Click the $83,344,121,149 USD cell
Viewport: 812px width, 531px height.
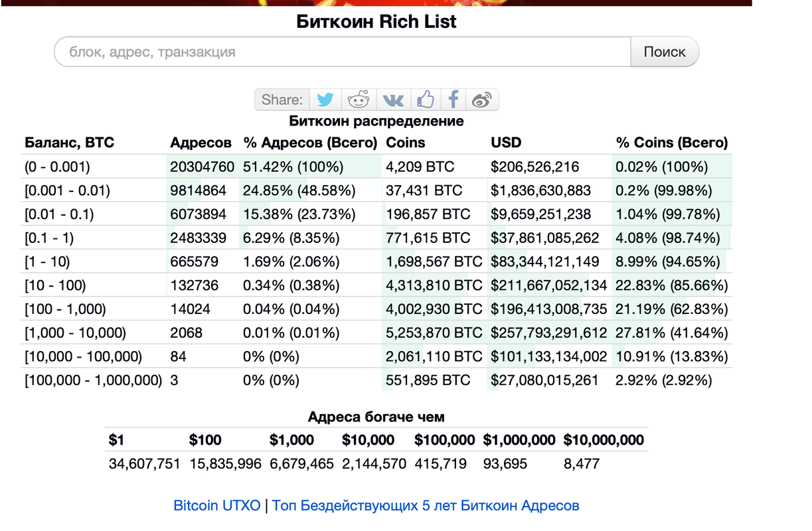[x=545, y=262]
